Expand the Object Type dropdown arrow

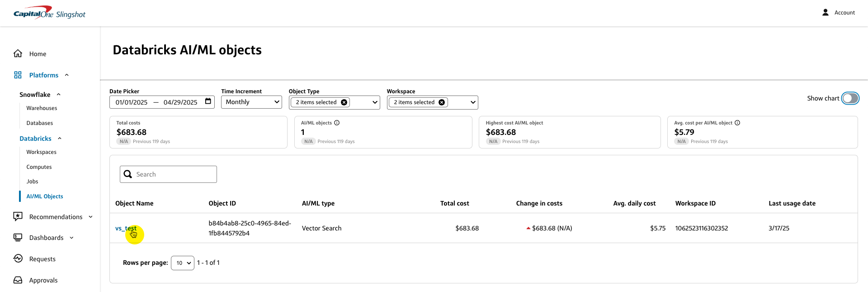point(375,102)
